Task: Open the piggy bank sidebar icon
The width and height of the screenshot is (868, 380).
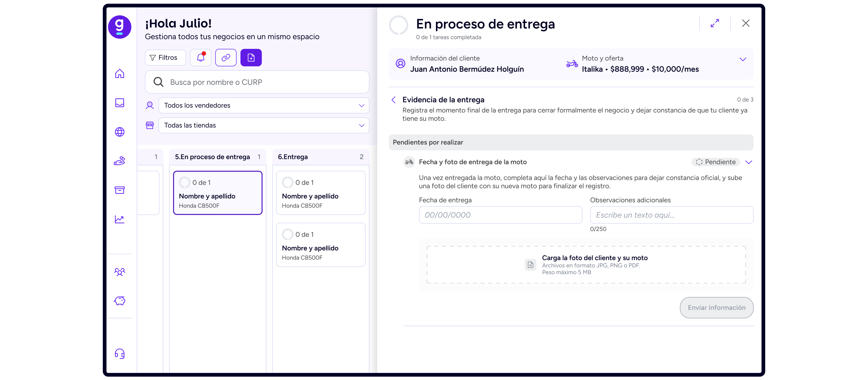Action: pyautogui.click(x=120, y=301)
